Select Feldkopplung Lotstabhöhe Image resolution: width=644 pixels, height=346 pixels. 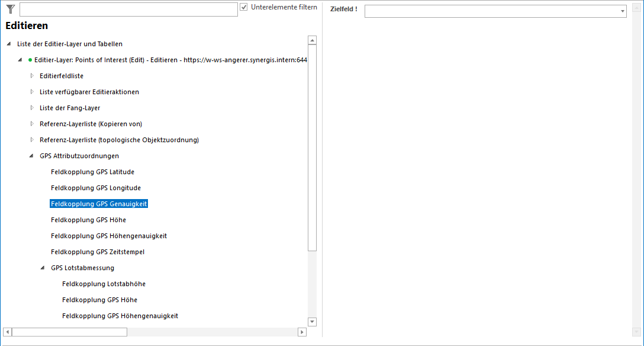(104, 284)
